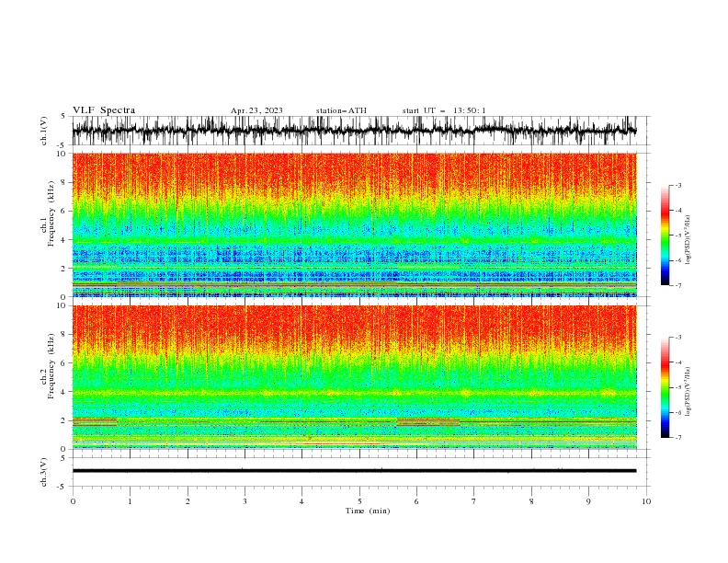The width and height of the screenshot is (728, 563).
Task: Click the "Time (min)" axis title
Action: (368, 511)
